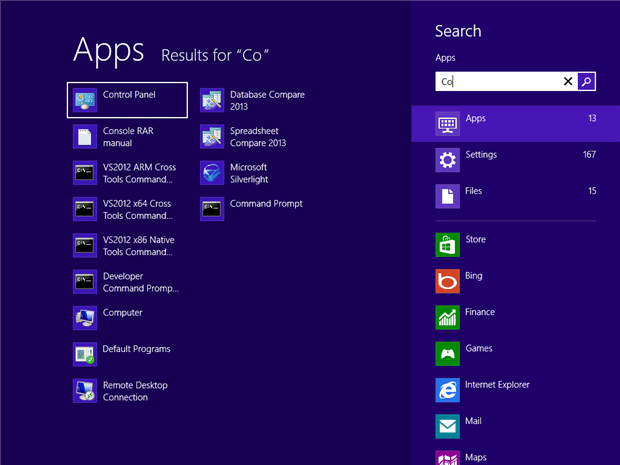This screenshot has height=465, width=620.
Task: Click the Files result count 15
Action: click(x=592, y=191)
